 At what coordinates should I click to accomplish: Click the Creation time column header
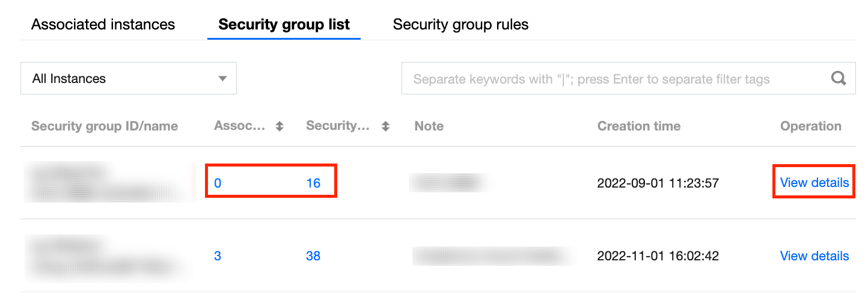click(638, 126)
